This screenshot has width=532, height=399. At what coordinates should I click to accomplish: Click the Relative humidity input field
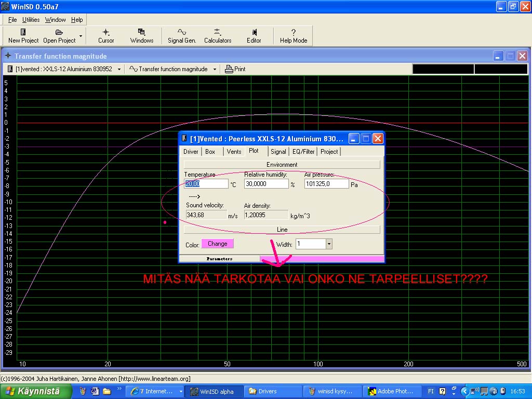(266, 184)
